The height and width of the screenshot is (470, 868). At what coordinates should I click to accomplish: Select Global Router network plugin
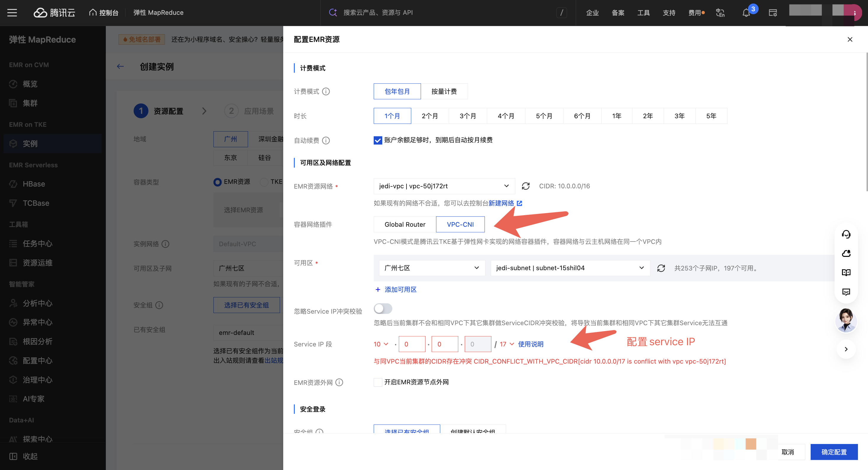pyautogui.click(x=405, y=224)
